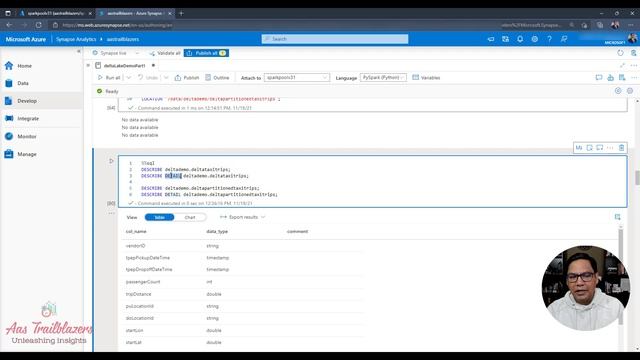
Task: Click the Azure search box
Action: 335,39
